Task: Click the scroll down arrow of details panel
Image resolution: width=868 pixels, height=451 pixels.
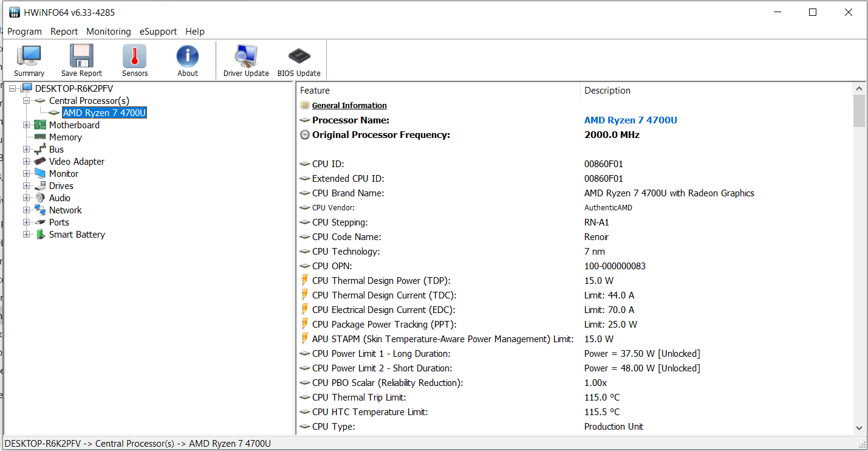Action: point(859,428)
